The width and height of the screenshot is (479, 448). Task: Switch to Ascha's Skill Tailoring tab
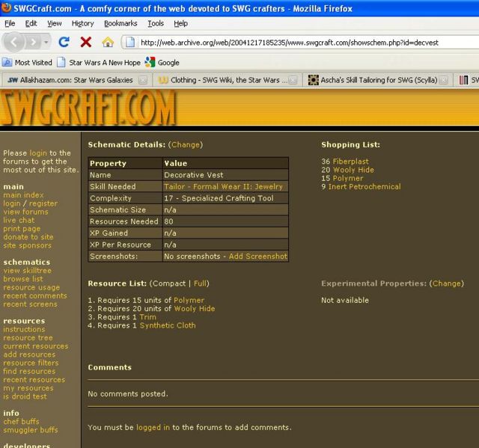click(373, 80)
